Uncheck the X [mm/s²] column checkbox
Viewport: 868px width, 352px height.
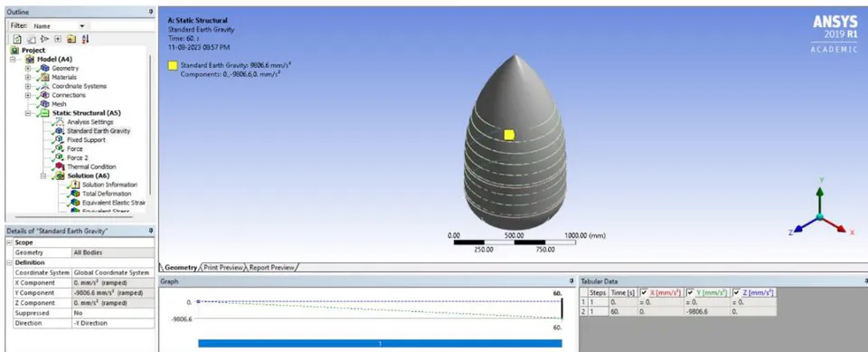click(x=644, y=292)
